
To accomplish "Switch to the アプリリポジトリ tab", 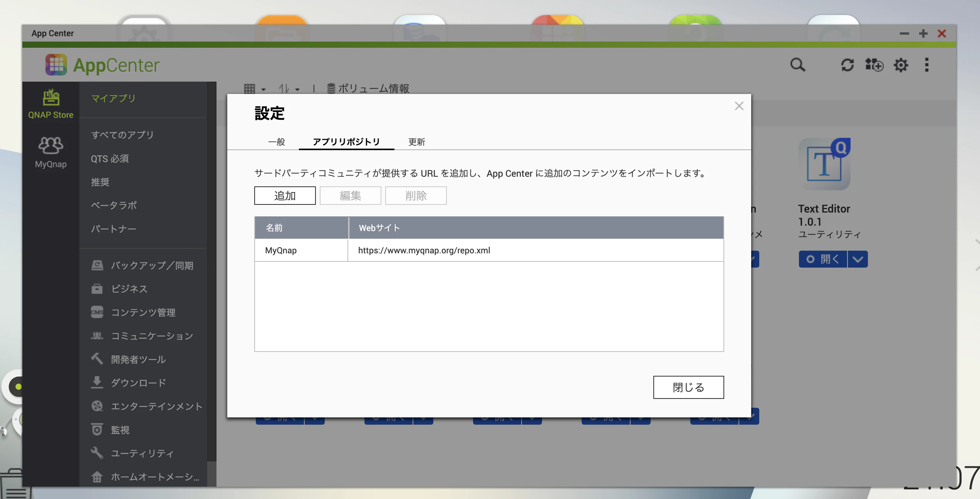I will pos(346,142).
